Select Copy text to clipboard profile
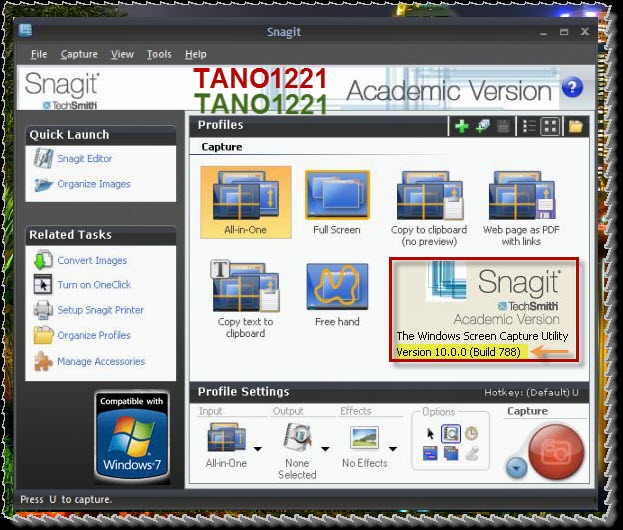Viewport: 623px width, 530px height. (x=246, y=299)
